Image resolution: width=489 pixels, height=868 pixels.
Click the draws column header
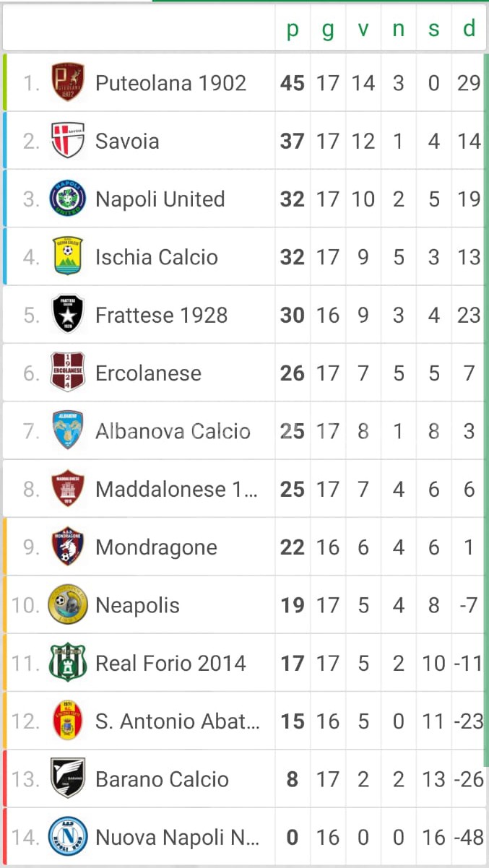398,30
